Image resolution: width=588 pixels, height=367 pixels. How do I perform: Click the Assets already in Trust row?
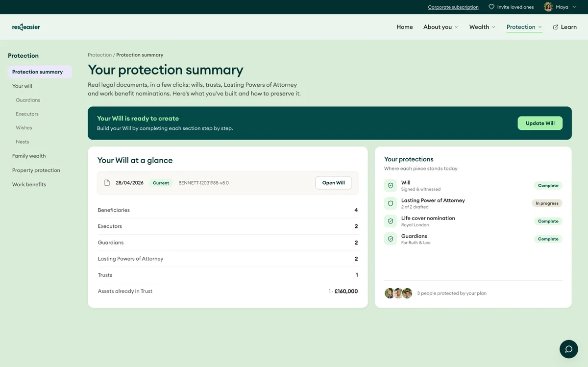[x=228, y=291]
